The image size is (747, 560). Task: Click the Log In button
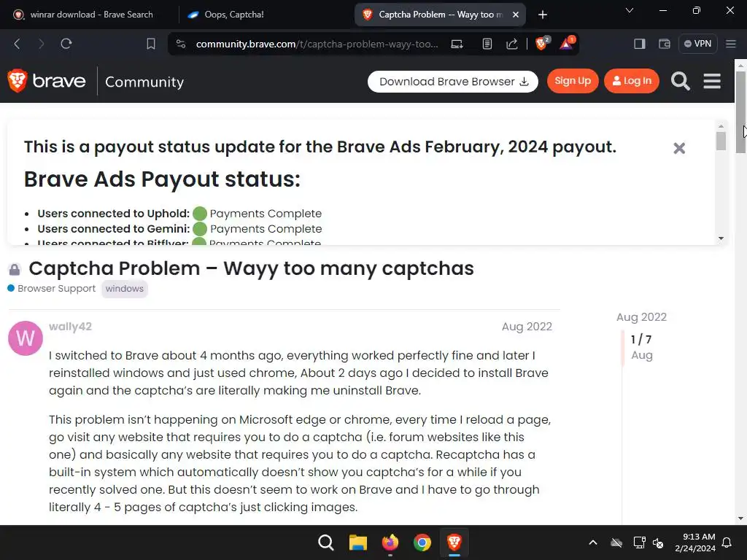[631, 81]
